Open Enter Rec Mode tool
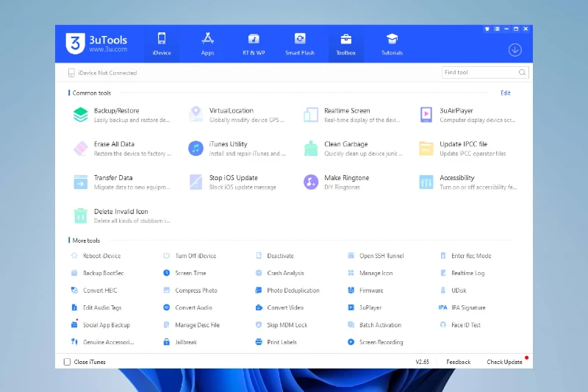The width and height of the screenshot is (588, 392). (x=465, y=256)
